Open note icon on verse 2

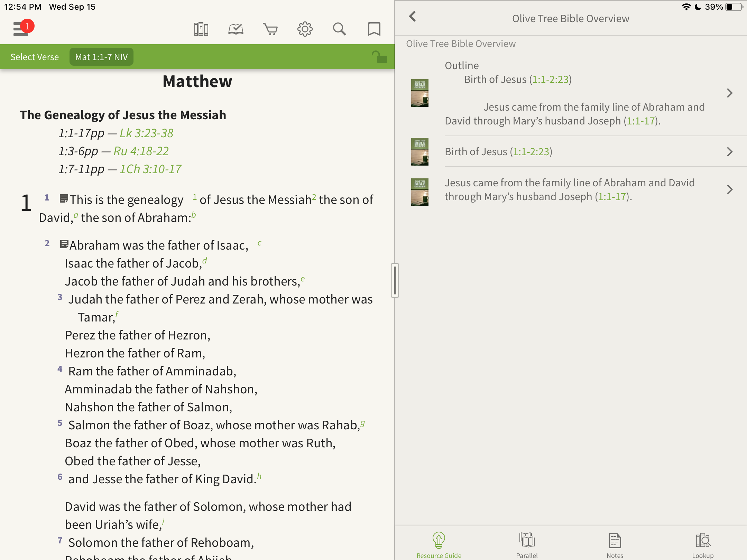[64, 244]
